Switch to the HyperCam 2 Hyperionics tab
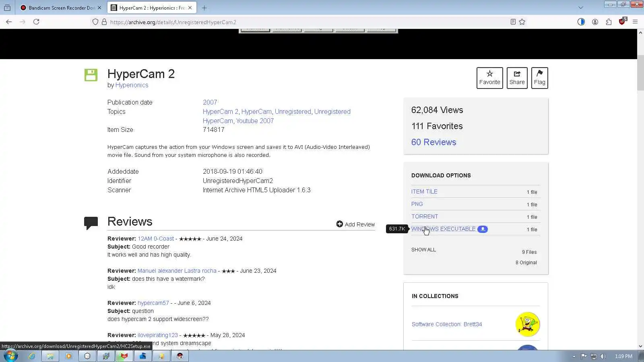 coord(152,8)
